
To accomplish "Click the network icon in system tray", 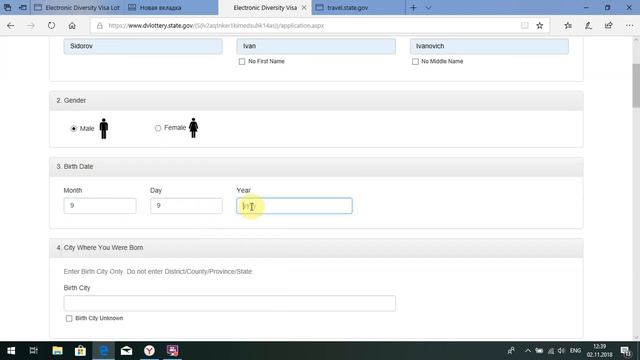I will (x=551, y=351).
